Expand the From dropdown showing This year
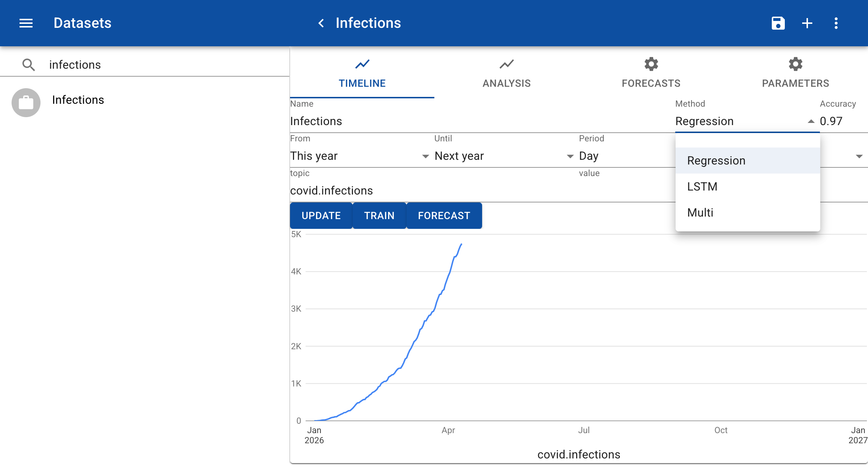Viewport: 868px width, 470px height. [425, 156]
